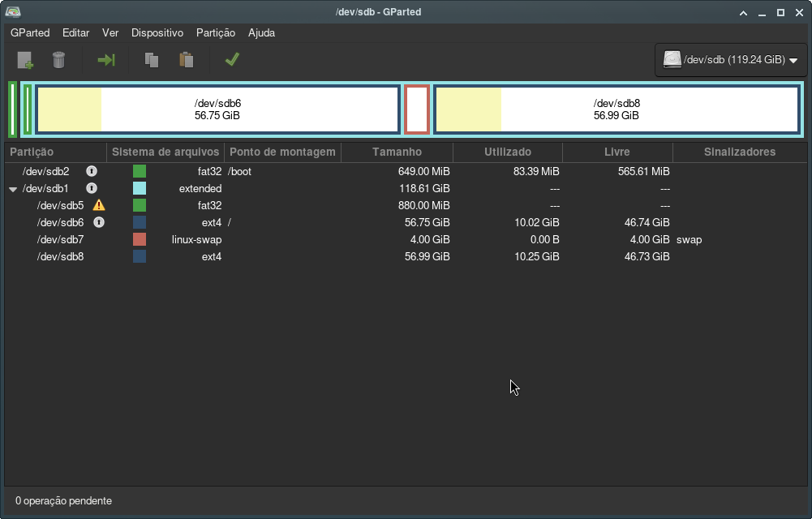
Task: Click the 46.73 GiB free value
Action: tap(647, 256)
